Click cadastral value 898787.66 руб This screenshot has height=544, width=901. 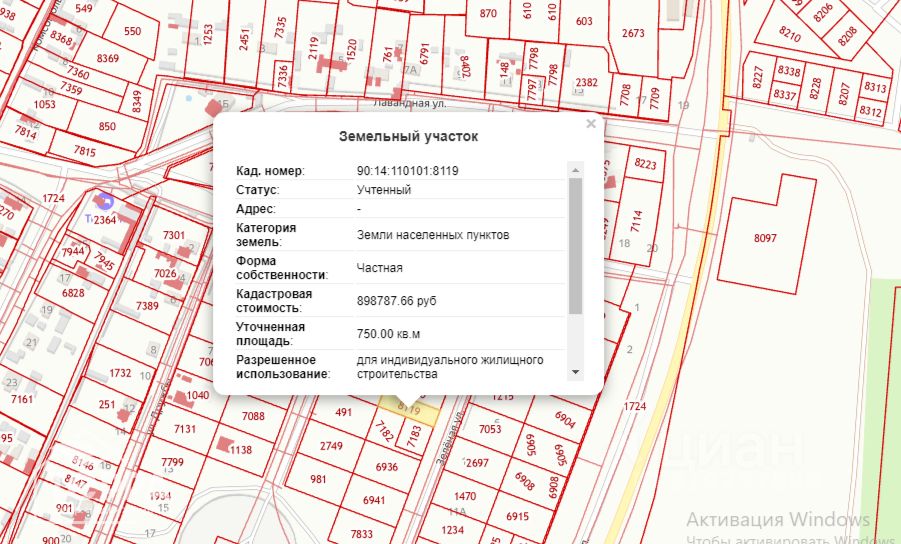(x=396, y=300)
